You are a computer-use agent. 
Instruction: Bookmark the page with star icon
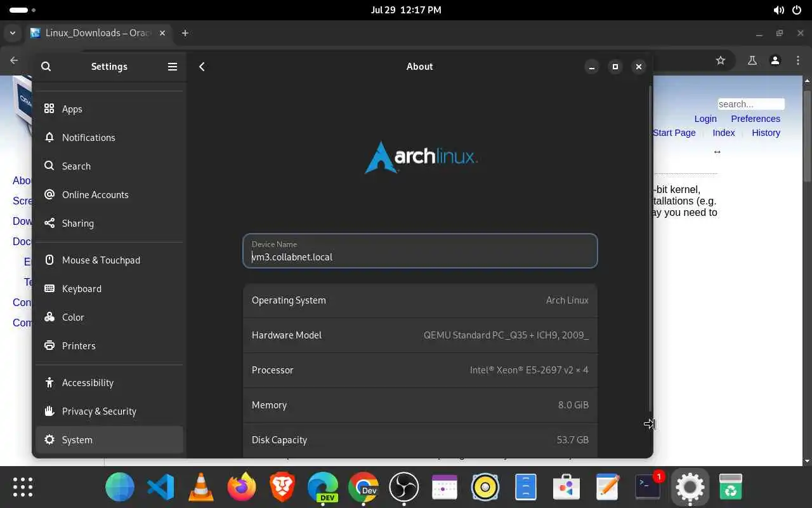click(x=721, y=61)
